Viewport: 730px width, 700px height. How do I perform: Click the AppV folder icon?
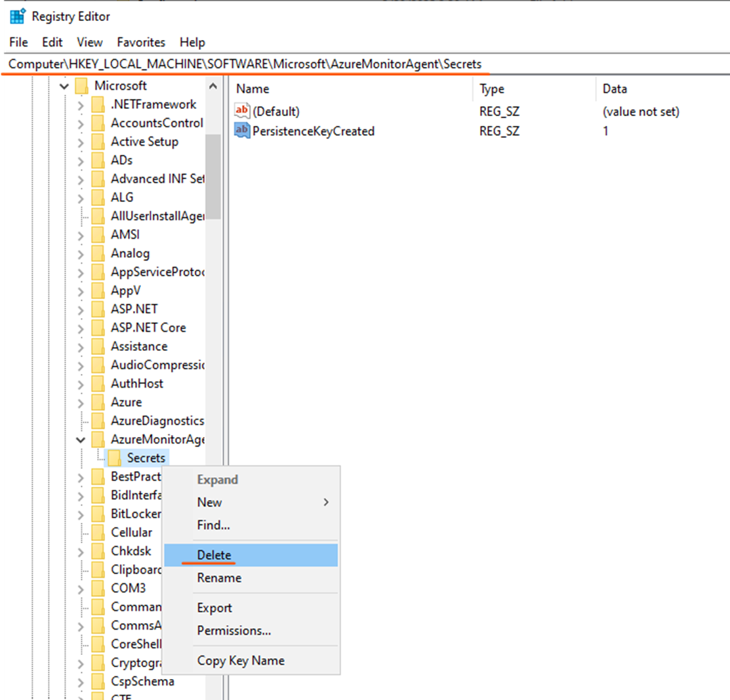(98, 291)
